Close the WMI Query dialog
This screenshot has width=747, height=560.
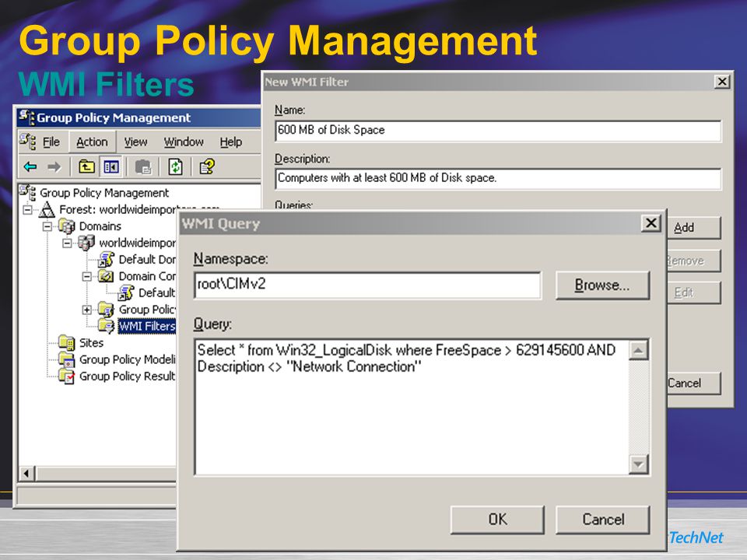(651, 223)
